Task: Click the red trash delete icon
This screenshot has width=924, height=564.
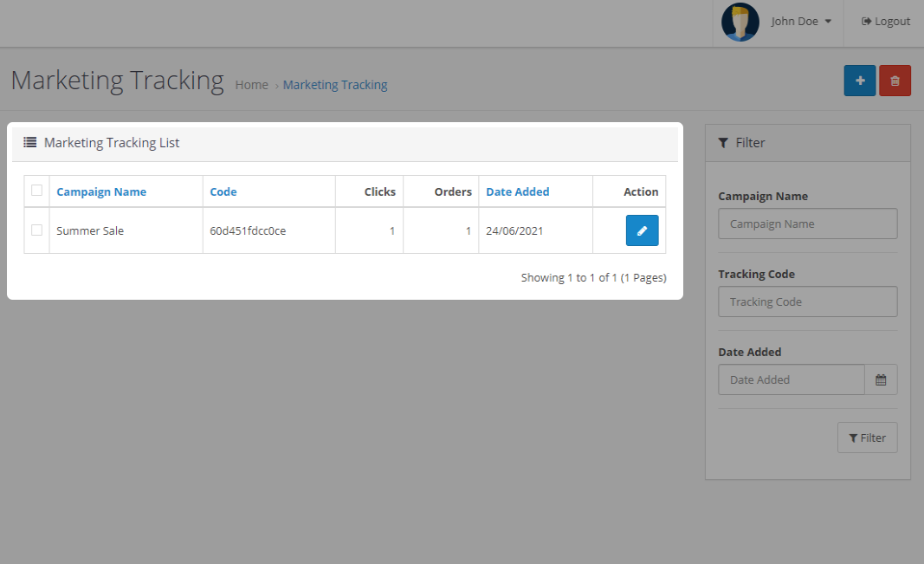Action: (x=895, y=81)
